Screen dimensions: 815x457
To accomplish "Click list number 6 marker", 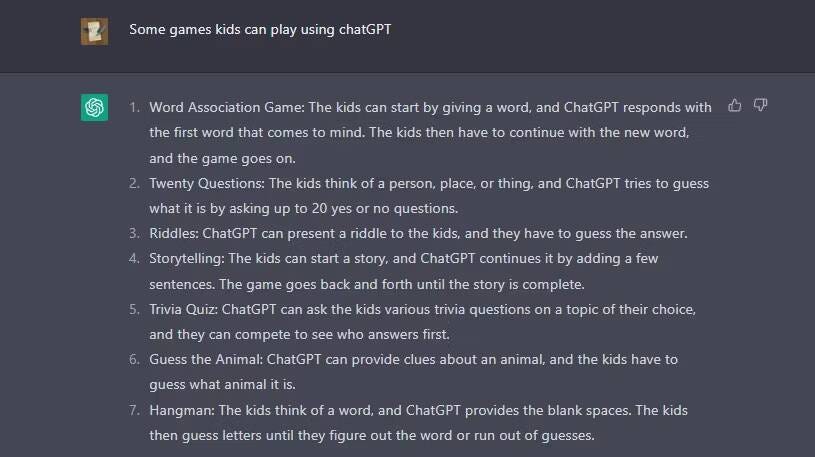I will 135,359.
